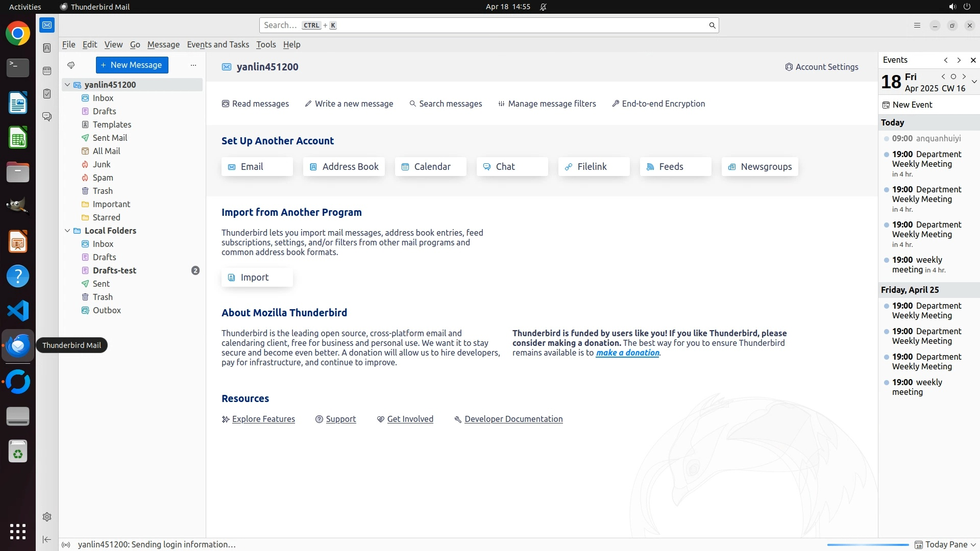Image resolution: width=980 pixels, height=551 pixels.
Task: Open the Calendar space in sidebar
Action: click(x=47, y=71)
